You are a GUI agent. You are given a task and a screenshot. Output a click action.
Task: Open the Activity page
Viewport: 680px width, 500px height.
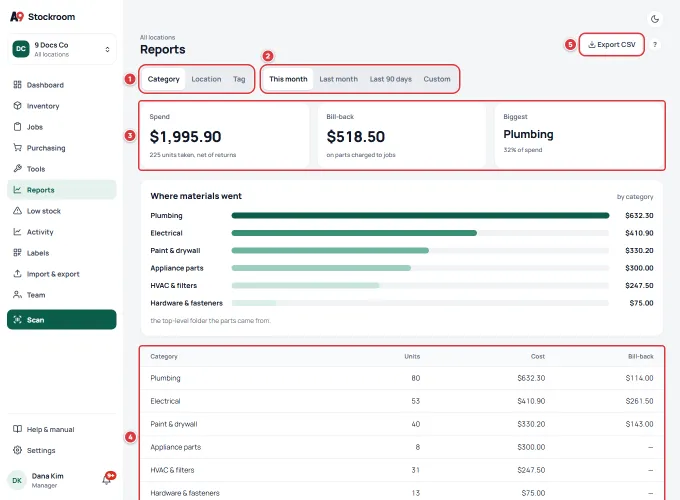[x=62, y=232]
